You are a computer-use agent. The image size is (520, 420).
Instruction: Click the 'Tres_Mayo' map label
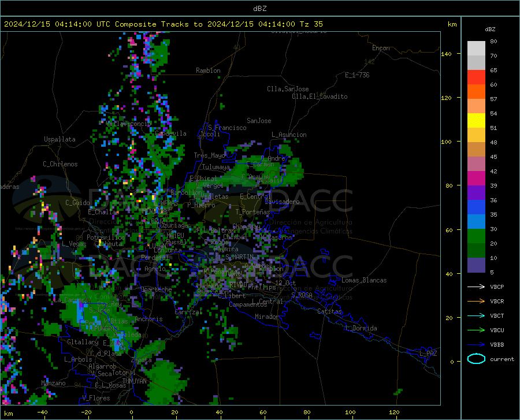tap(210, 155)
